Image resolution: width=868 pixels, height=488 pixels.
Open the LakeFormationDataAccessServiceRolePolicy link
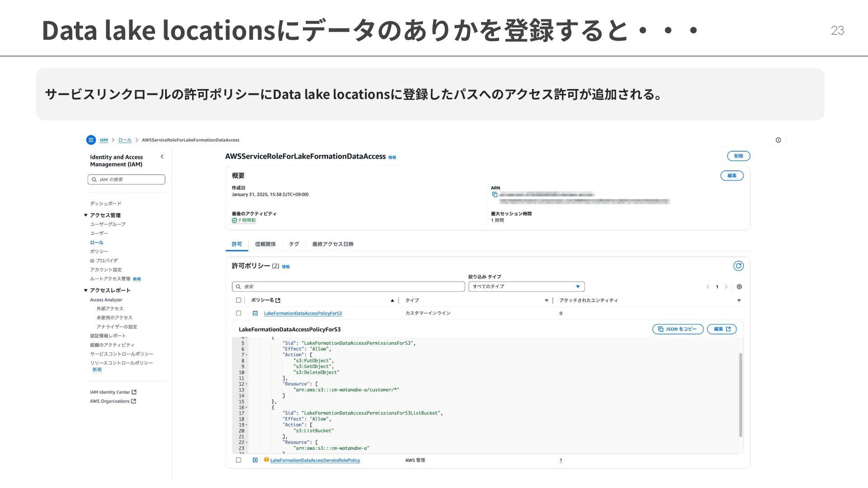pos(315,460)
